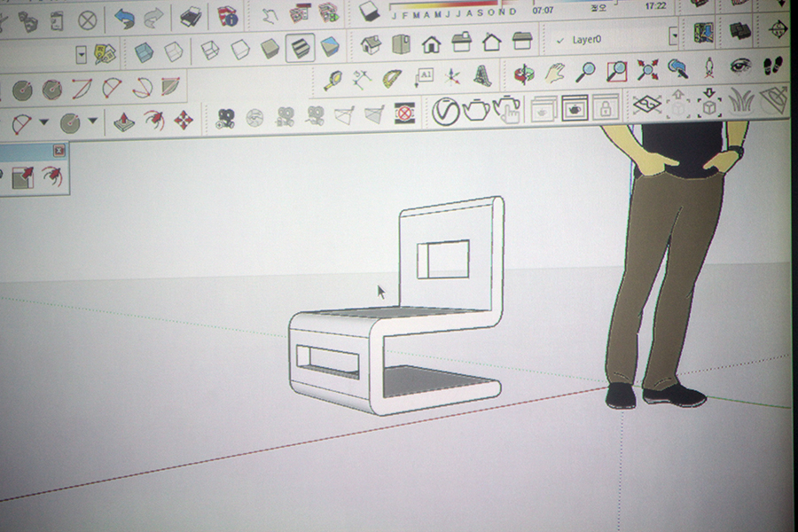The height and width of the screenshot is (532, 798).
Task: Select the Circle tool in shapes row
Action: (x=22, y=91)
